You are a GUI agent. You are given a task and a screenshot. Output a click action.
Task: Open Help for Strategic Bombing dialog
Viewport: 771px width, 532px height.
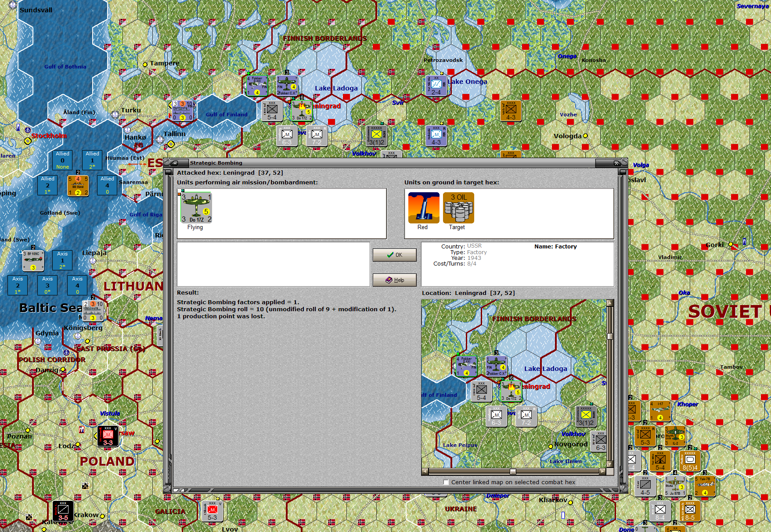point(394,280)
